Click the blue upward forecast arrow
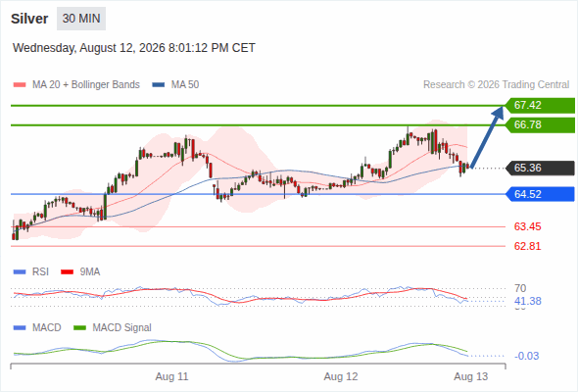 coord(487,137)
